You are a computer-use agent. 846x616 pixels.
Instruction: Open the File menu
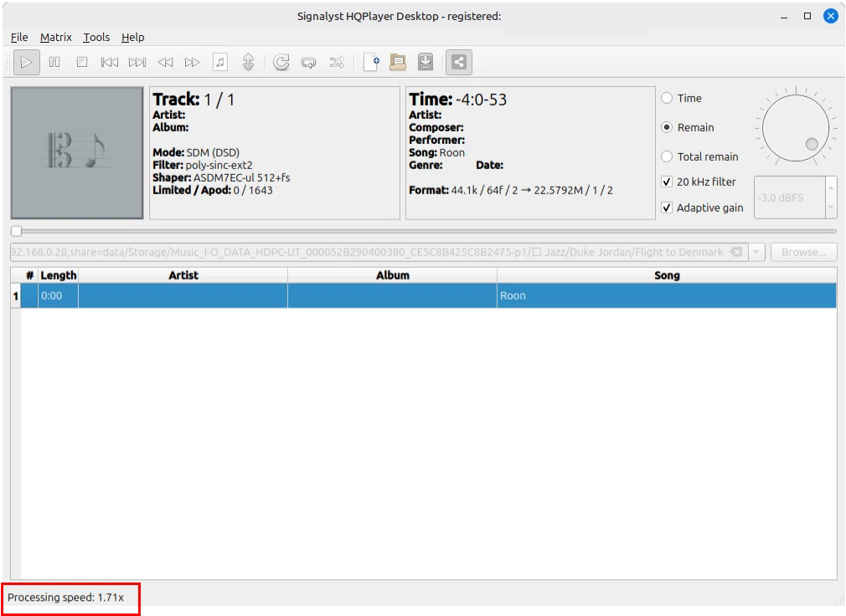19,37
